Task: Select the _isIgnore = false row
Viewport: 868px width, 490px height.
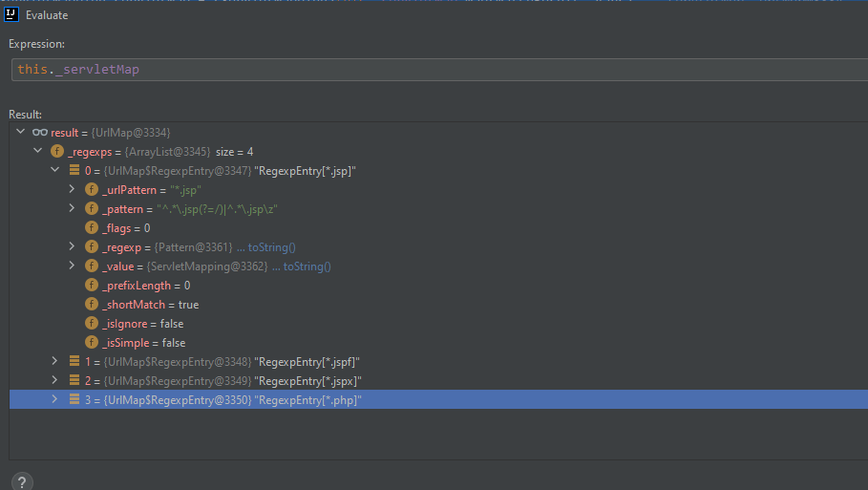Action: tap(438, 324)
